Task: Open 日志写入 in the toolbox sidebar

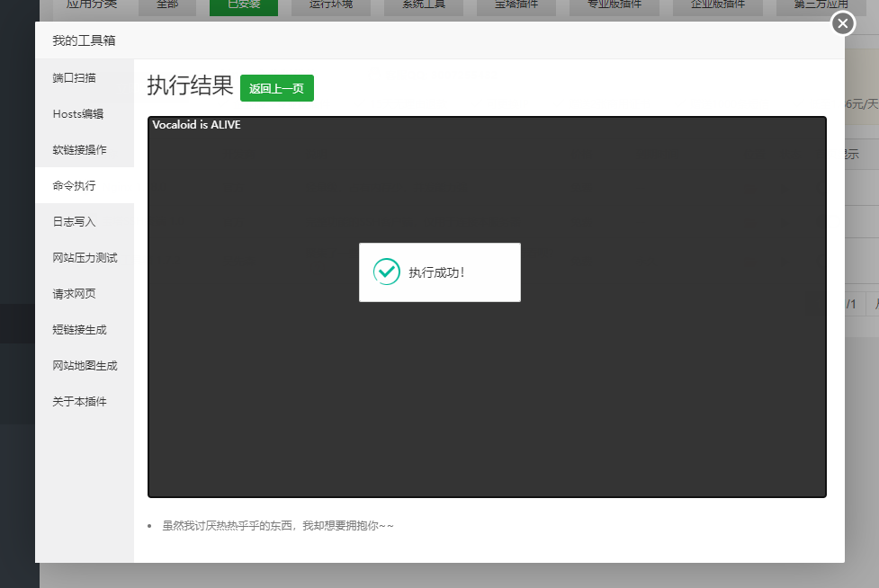Action: [85, 222]
